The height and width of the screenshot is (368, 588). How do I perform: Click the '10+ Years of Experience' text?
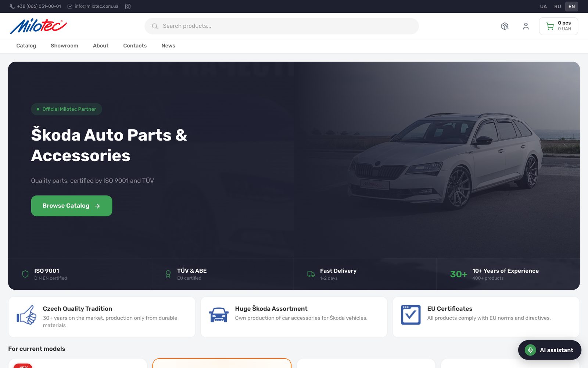point(505,271)
